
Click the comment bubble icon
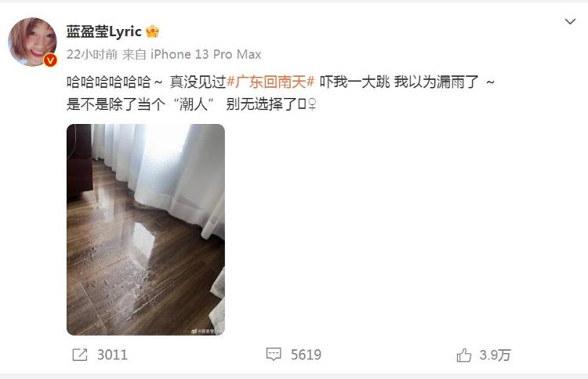tap(274, 354)
